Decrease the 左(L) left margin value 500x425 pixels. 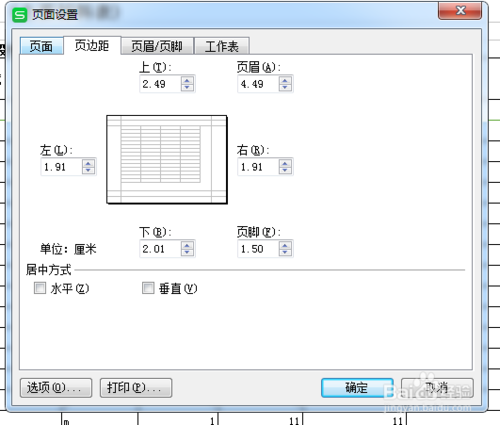[88, 170]
